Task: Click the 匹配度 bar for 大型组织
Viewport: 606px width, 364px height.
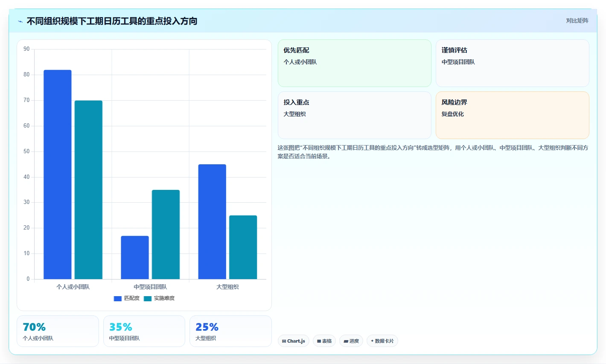Action: pyautogui.click(x=212, y=221)
